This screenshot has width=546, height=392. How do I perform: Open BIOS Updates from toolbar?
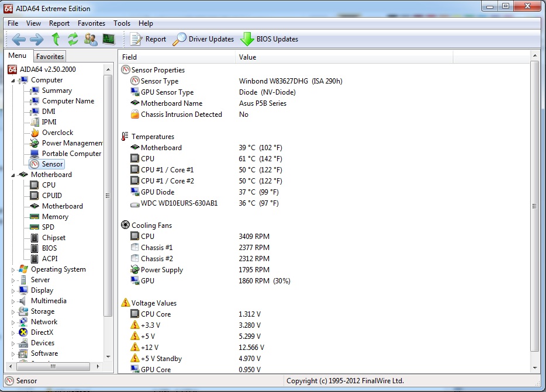pos(269,39)
